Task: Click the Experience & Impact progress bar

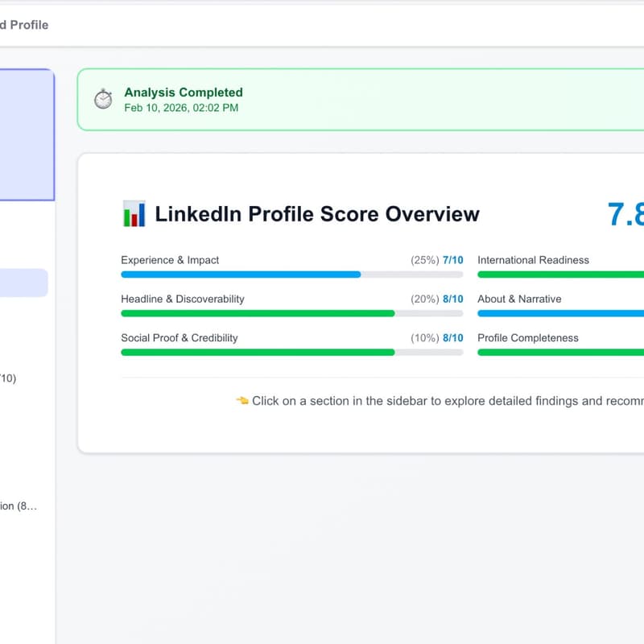Action: [x=290, y=275]
